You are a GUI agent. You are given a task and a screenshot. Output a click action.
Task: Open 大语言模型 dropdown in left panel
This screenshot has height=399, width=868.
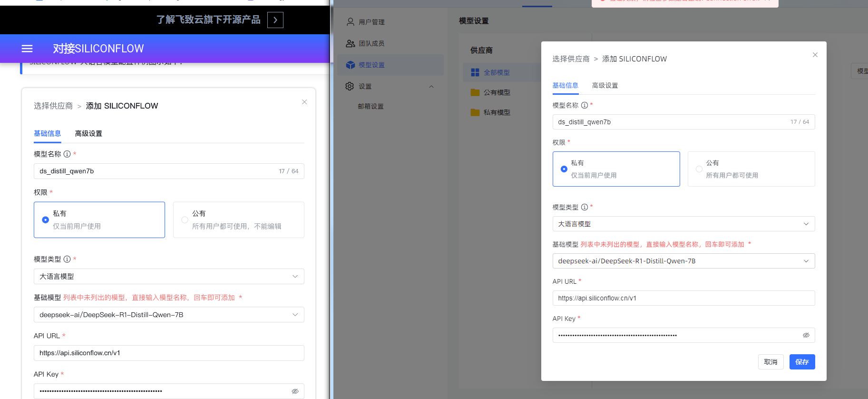click(169, 277)
